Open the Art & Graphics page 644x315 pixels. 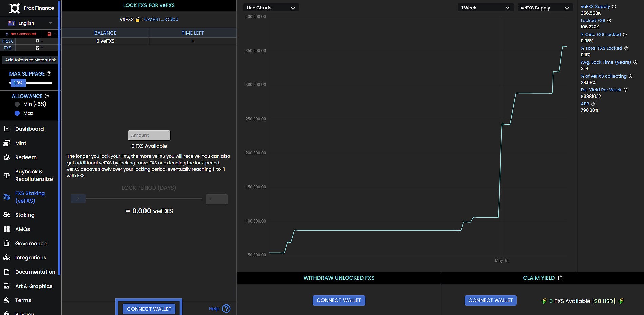[34, 286]
